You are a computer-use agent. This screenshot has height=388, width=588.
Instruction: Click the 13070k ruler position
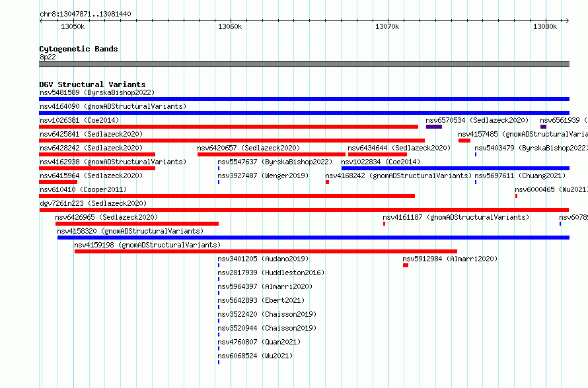387,26
